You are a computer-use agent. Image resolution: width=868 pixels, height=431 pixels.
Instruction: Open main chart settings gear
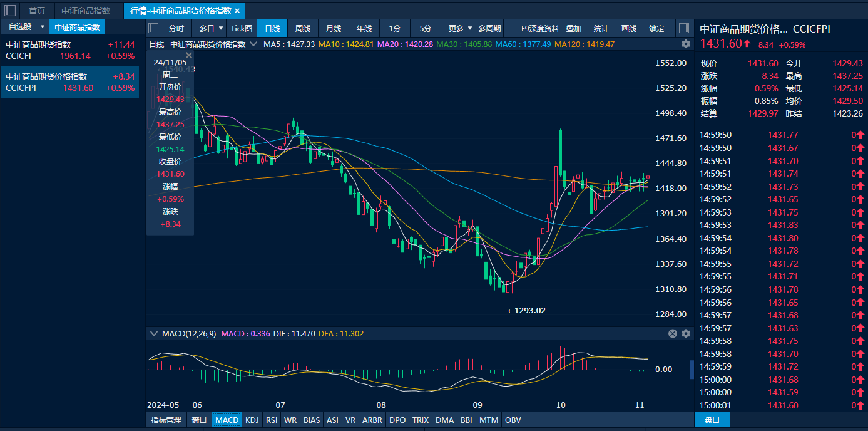click(x=686, y=44)
